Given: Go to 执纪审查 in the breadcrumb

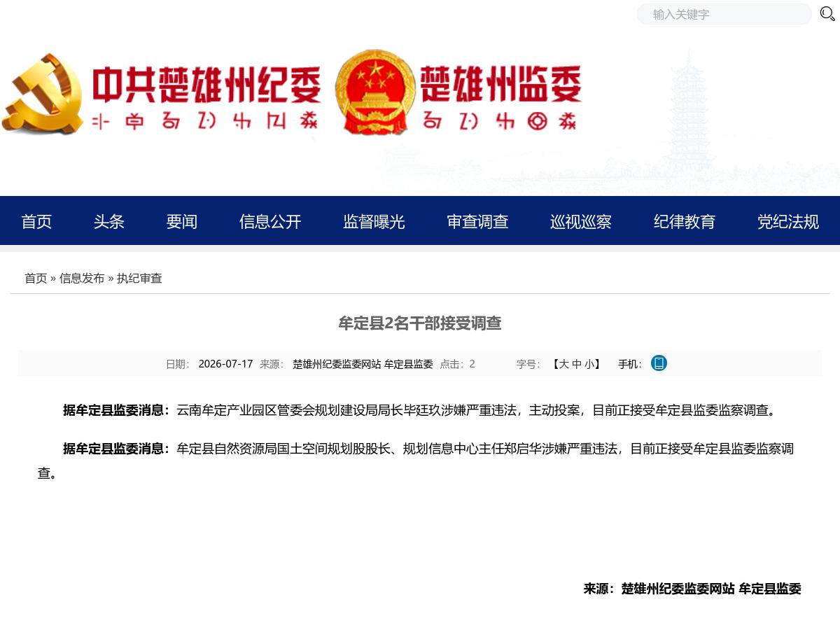Looking at the screenshot, I should pyautogui.click(x=139, y=279).
